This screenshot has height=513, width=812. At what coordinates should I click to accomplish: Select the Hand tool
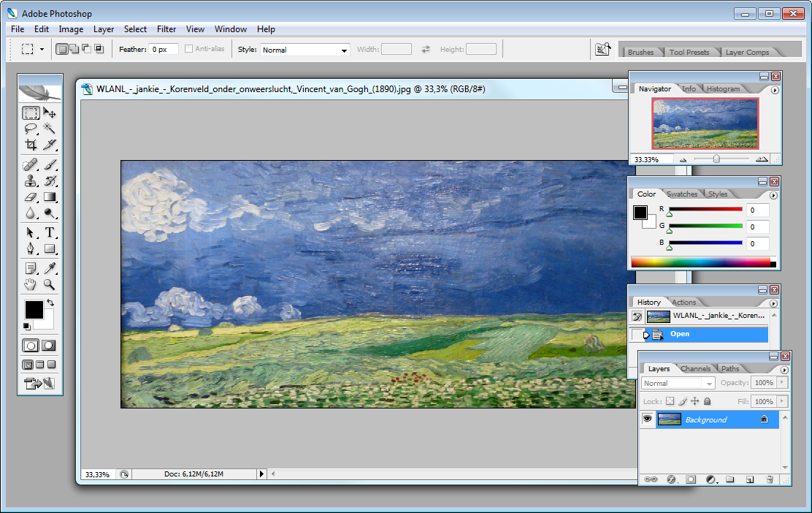click(31, 284)
